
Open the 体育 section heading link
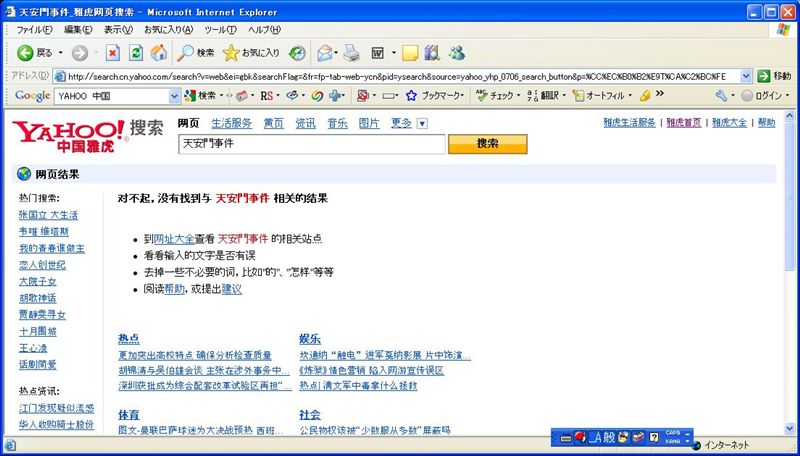[129, 415]
